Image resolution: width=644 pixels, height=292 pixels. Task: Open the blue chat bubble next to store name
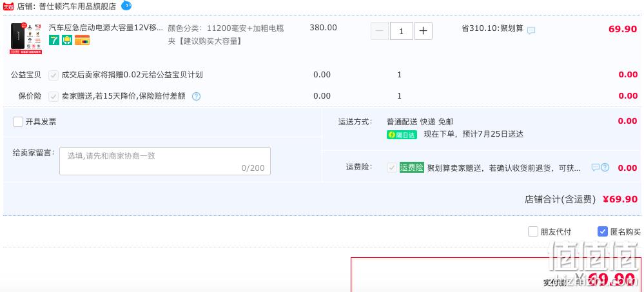click(x=126, y=5)
